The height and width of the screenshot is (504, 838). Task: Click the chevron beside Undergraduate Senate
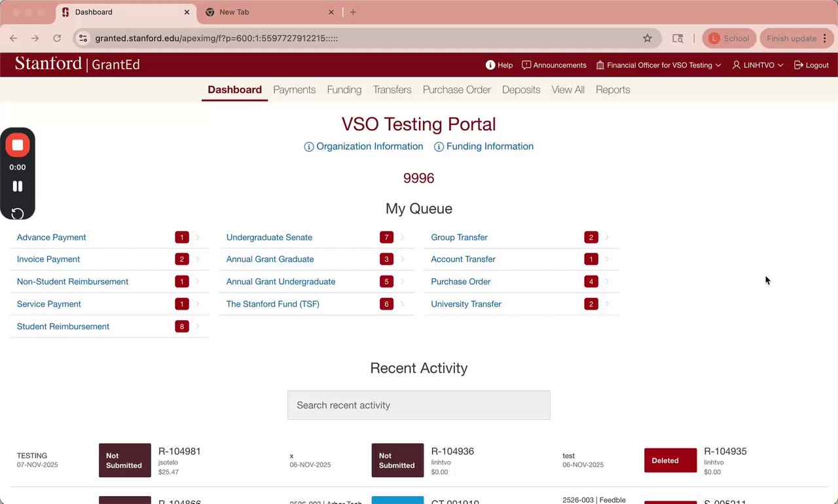[x=402, y=238]
